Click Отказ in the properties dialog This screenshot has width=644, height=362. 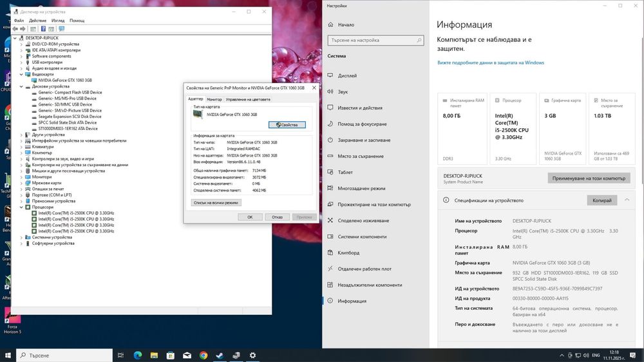[277, 217]
